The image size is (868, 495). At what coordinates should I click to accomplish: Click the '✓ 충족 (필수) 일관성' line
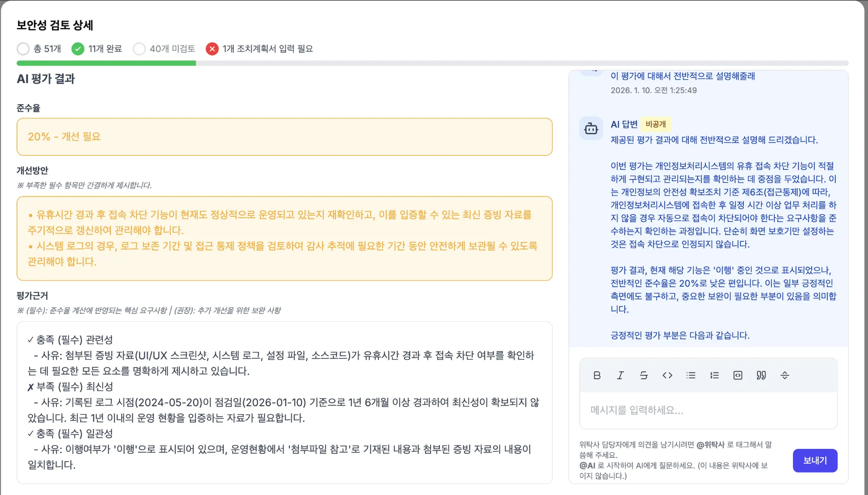[70, 434]
